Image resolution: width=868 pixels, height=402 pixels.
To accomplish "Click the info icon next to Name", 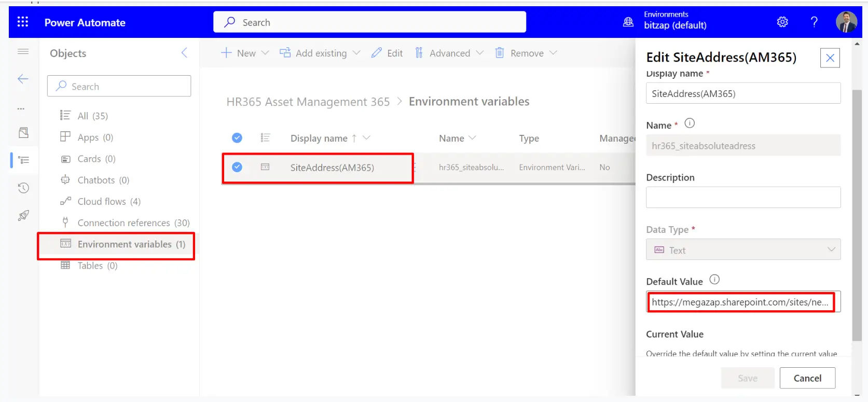I will 690,123.
